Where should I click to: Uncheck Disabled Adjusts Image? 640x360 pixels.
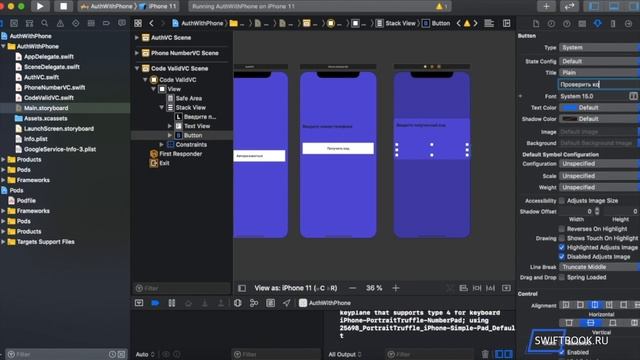pyautogui.click(x=562, y=257)
